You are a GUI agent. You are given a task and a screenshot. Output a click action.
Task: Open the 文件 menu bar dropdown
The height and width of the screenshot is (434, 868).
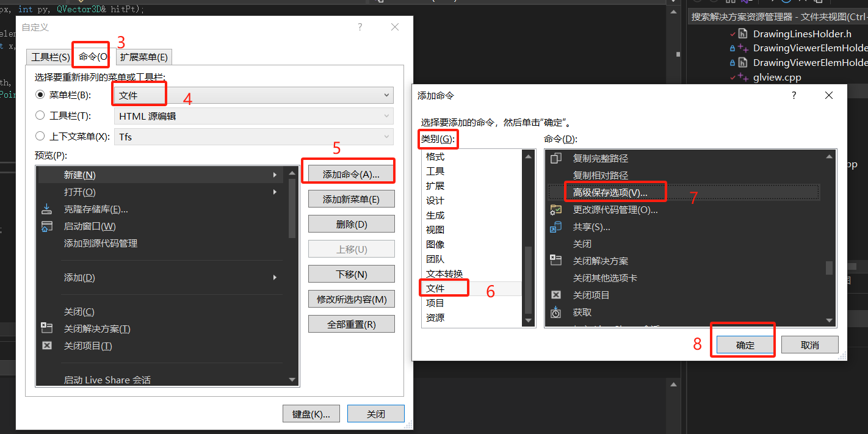click(254, 95)
